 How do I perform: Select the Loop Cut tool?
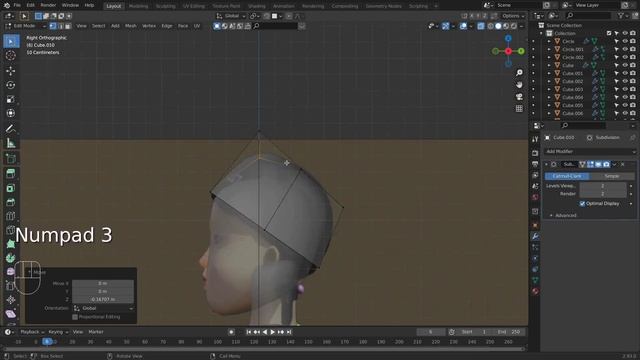pyautogui.click(x=11, y=216)
